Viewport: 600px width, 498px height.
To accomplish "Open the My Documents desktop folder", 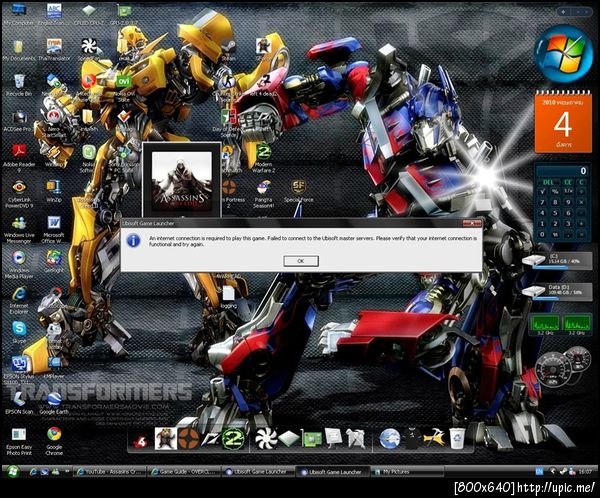I will tap(18, 50).
